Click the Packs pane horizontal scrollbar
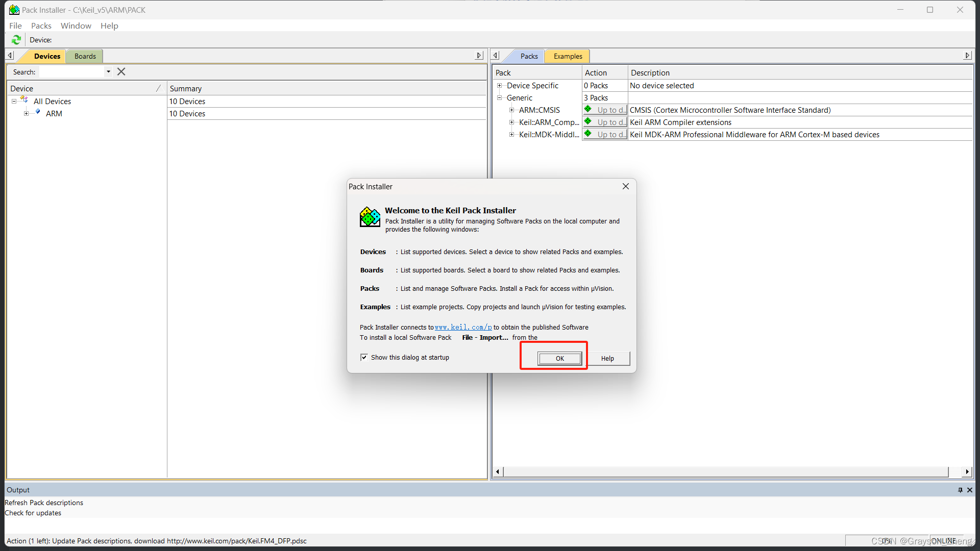The height and width of the screenshot is (551, 980). pos(725,471)
